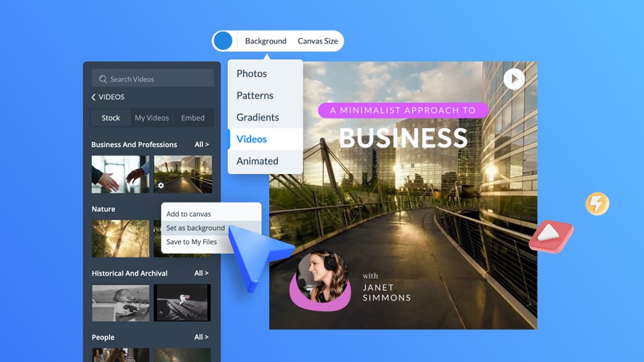
Task: Click the magnifier icon in the video search bar
Action: tap(102, 78)
